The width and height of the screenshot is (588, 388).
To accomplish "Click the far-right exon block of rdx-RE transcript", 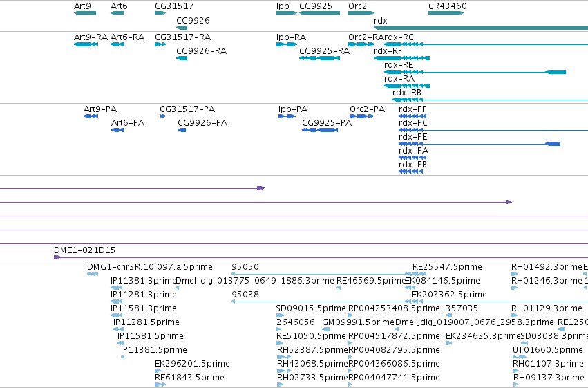I will (x=556, y=72).
